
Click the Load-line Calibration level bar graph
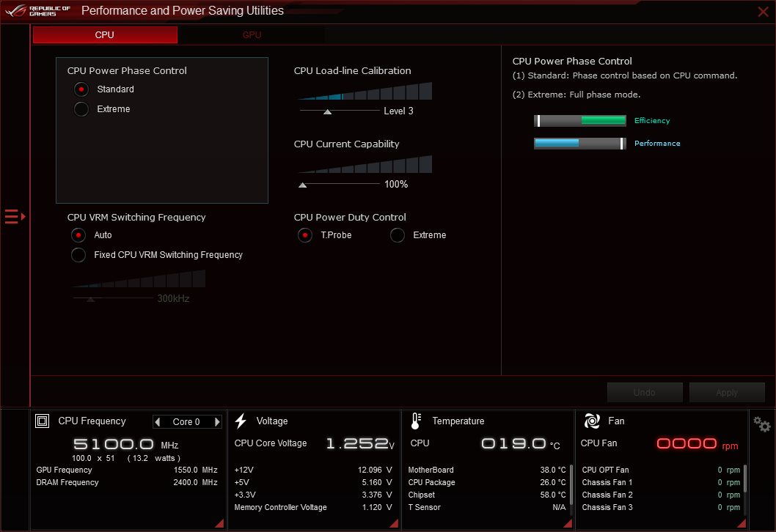point(365,91)
